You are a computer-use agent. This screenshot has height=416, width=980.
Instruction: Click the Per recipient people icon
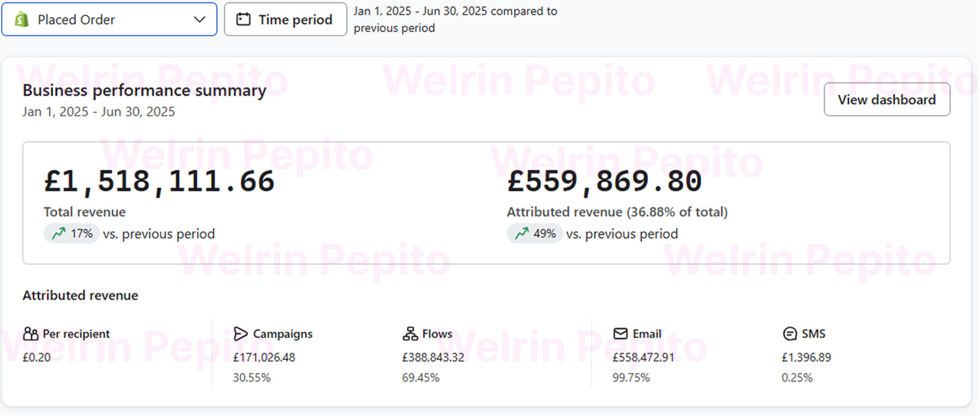tap(31, 334)
